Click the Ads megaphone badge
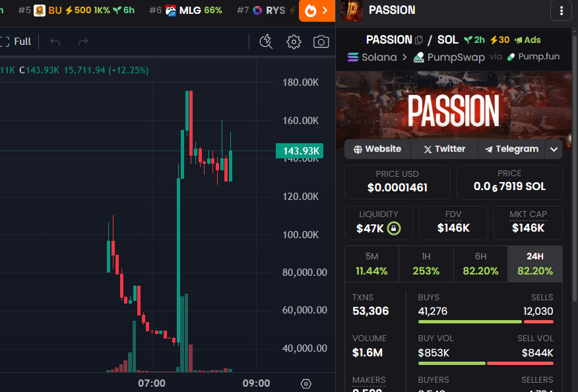This screenshot has height=392, width=578. (527, 40)
